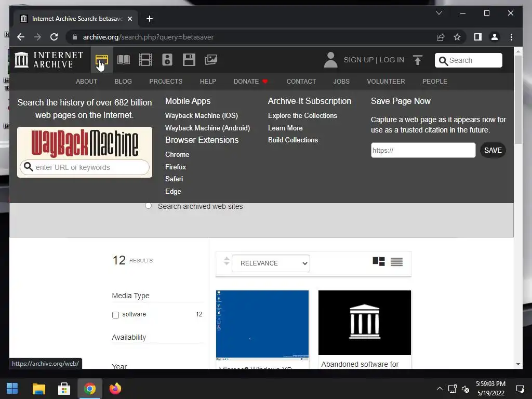Click the Save Page Now https:// field
Image resolution: width=532 pixels, height=399 pixels.
423,150
